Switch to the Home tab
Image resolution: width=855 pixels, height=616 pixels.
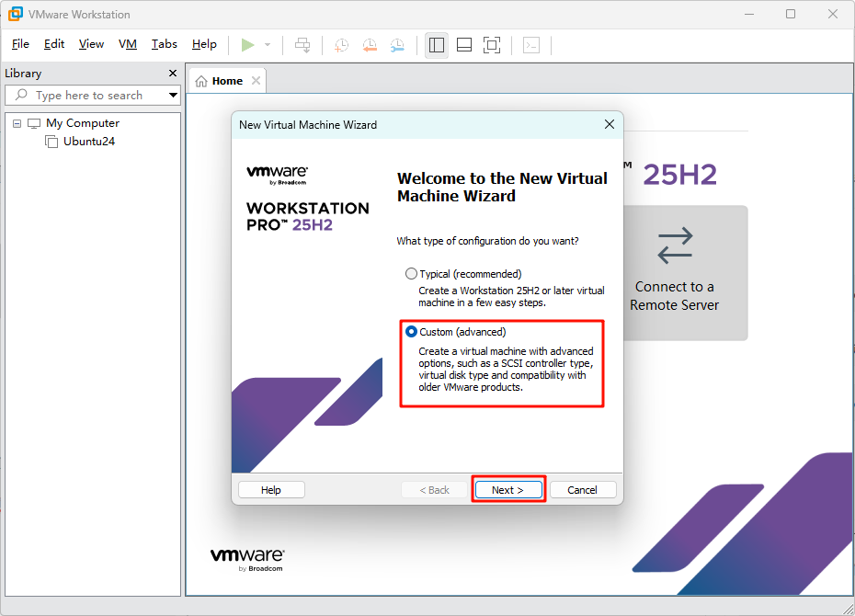tap(227, 81)
